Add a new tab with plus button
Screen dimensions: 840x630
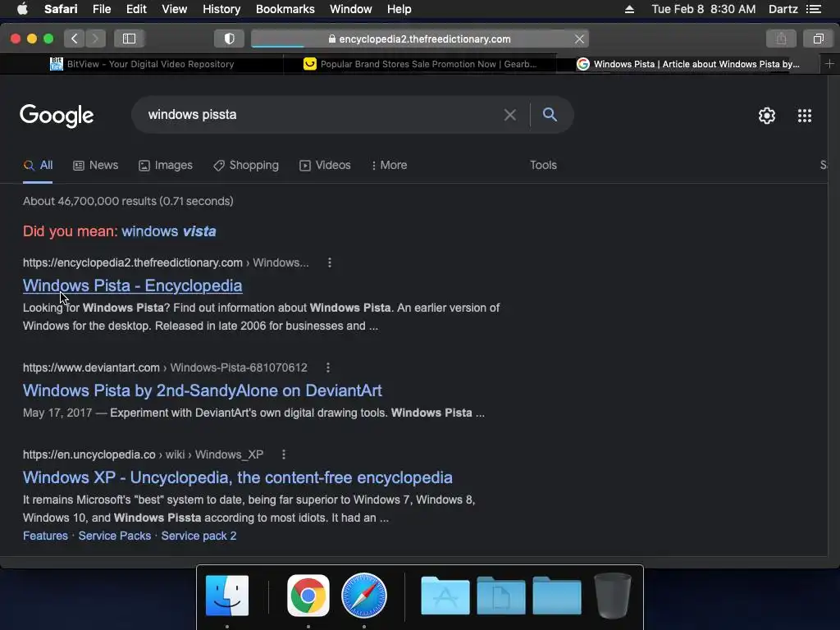(829, 64)
